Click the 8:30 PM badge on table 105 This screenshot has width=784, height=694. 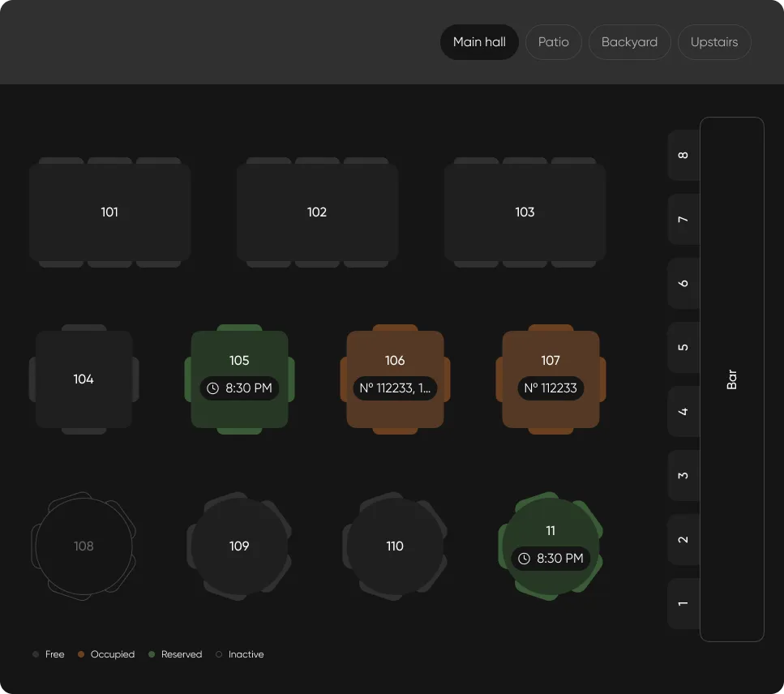click(x=239, y=388)
